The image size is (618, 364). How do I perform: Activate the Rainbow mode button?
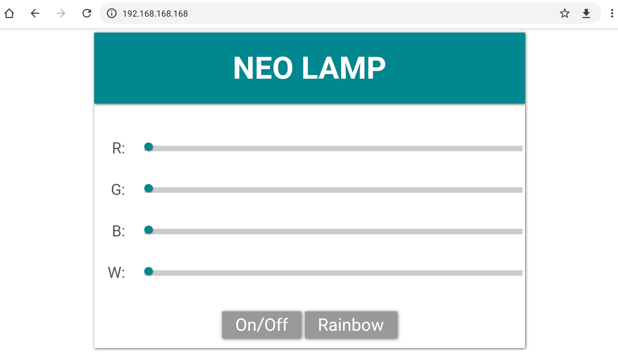click(x=351, y=325)
